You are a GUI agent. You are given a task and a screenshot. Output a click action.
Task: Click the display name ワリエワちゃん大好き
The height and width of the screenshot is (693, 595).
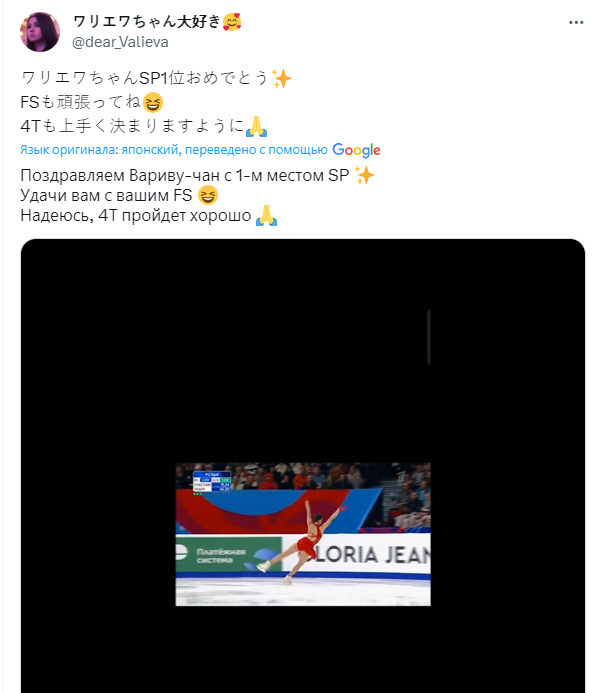tap(146, 21)
